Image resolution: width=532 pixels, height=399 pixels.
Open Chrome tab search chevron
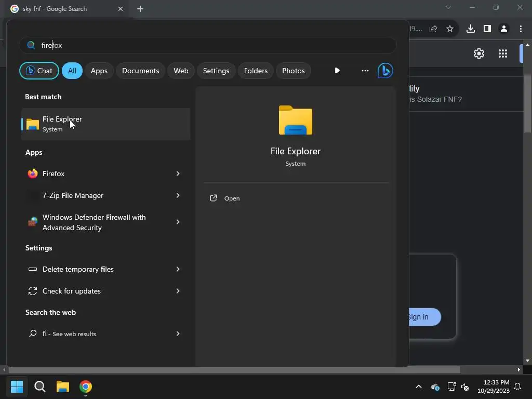click(448, 7)
